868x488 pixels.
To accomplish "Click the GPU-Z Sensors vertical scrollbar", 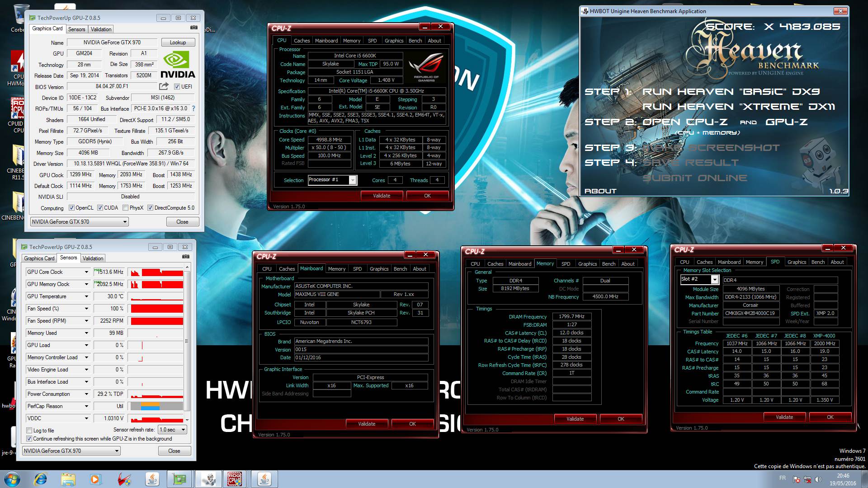I will pos(187,342).
